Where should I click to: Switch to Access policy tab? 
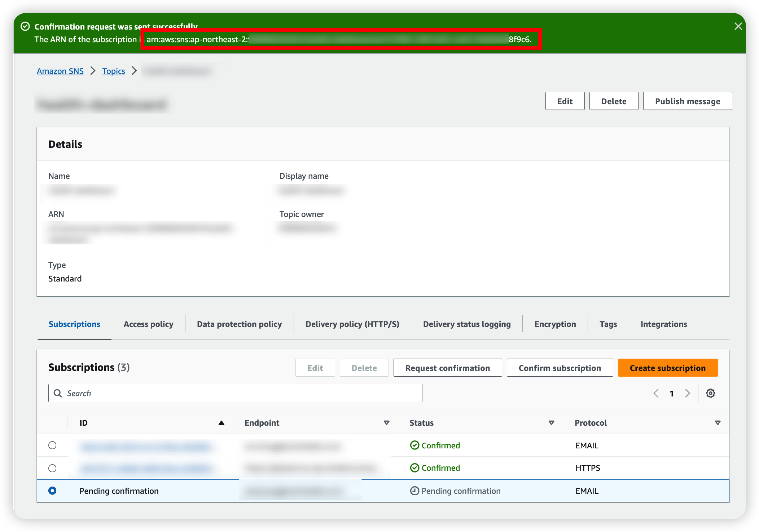pos(148,324)
